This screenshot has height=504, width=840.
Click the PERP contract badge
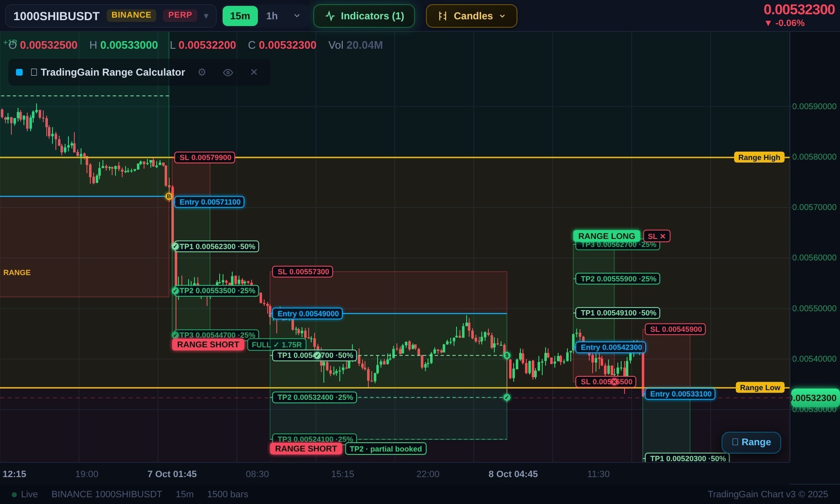coord(180,15)
